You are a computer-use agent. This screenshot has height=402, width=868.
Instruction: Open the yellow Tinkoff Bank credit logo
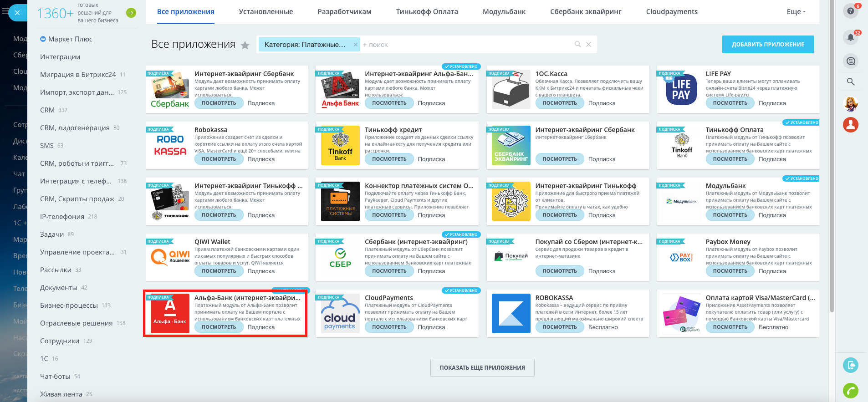click(x=340, y=146)
